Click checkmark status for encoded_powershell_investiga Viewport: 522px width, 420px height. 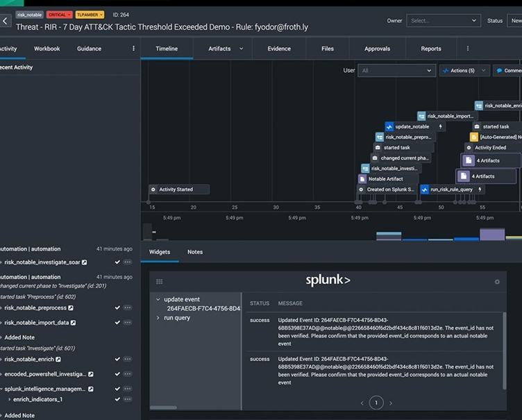pos(117,374)
